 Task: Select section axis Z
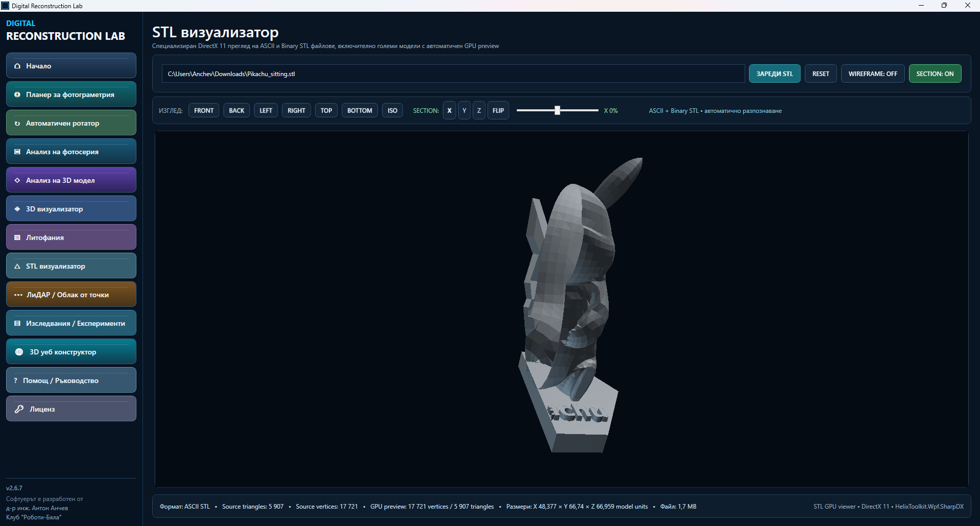click(479, 110)
